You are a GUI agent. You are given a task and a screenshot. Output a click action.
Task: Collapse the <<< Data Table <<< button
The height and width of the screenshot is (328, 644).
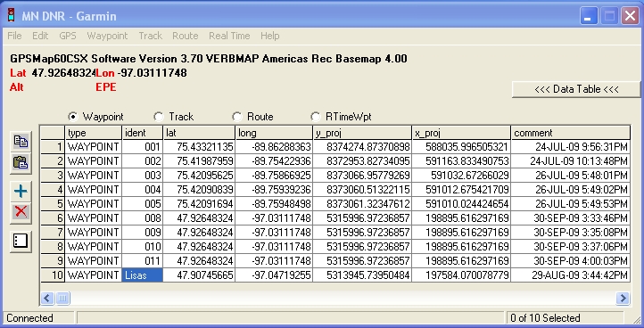tap(576, 89)
